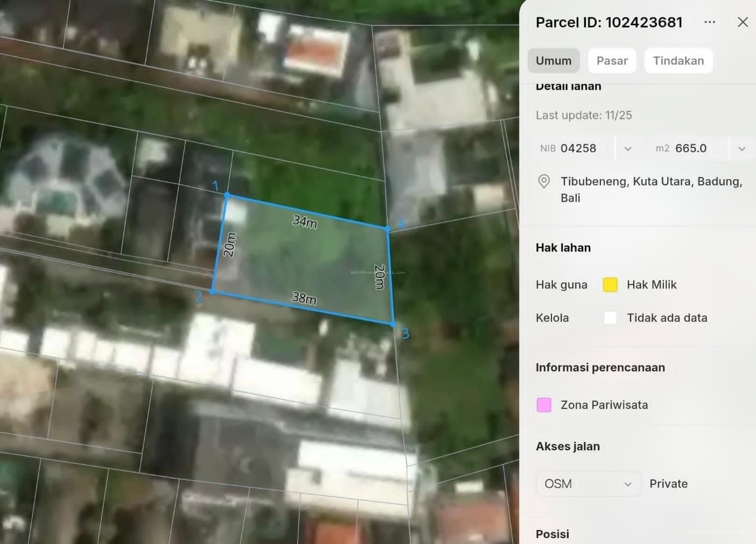Select vertex 2 of parcel polygon
Viewport: 756px width, 544px height.
click(x=213, y=291)
